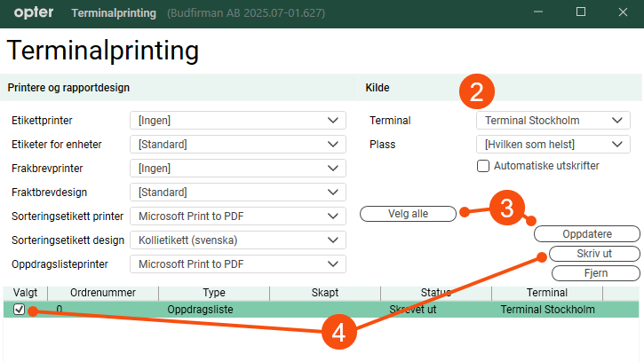
Task: Expand the Fraktbrevdesign dropdown
Action: coord(237,192)
